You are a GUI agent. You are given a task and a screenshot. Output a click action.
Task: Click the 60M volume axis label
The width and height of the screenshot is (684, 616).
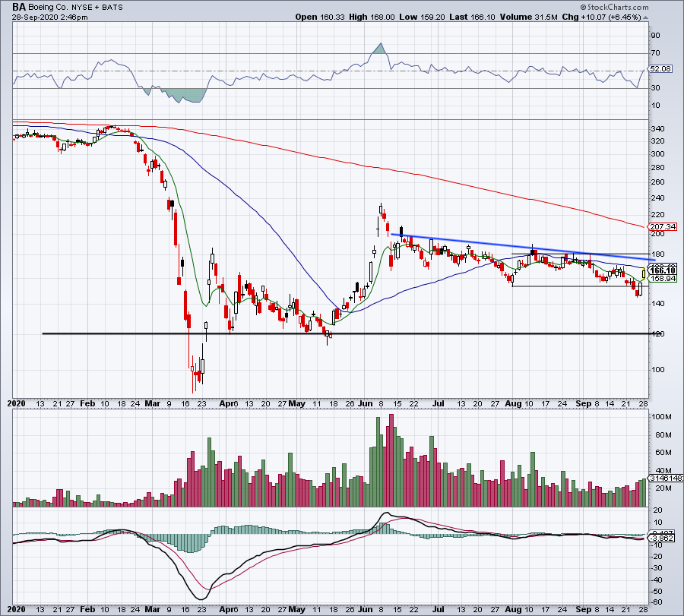662,453
